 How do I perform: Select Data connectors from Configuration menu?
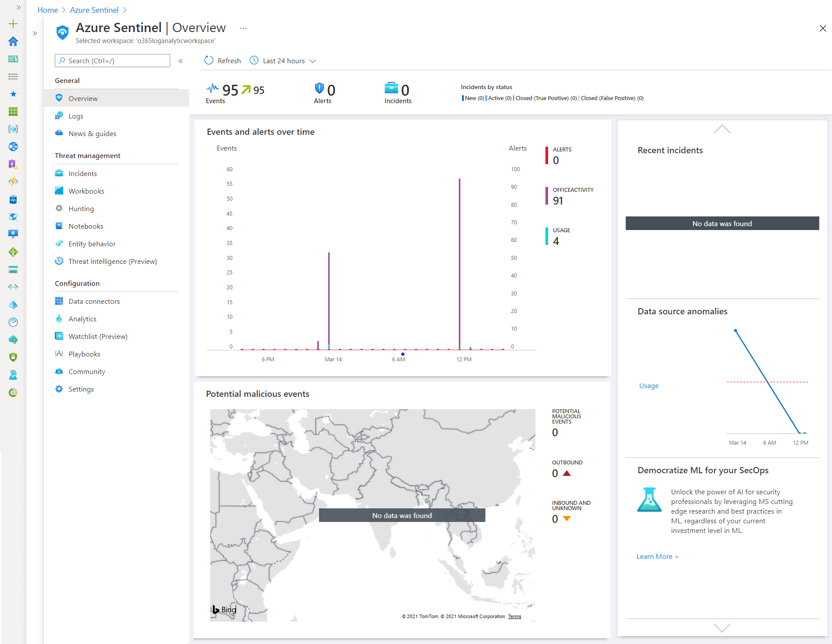(x=94, y=301)
